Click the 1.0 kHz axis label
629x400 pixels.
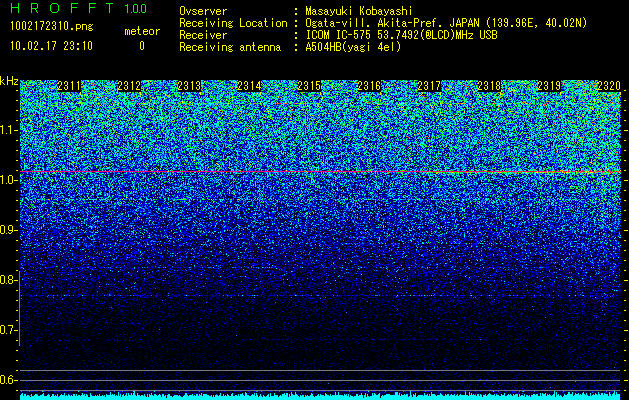[x=9, y=180]
